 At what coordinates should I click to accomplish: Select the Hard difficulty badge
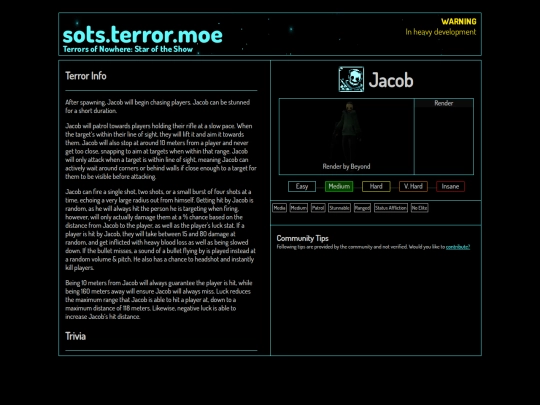pos(376,186)
